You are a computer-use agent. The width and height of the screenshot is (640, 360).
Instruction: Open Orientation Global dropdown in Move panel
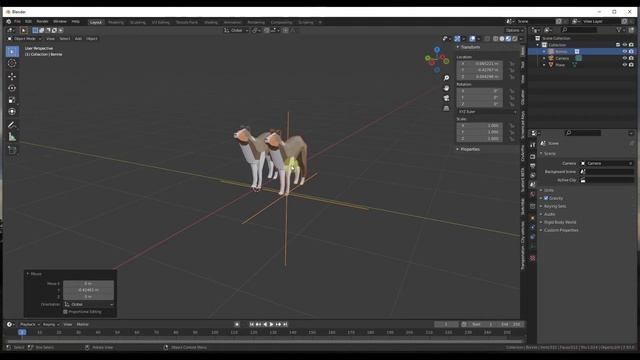89,304
